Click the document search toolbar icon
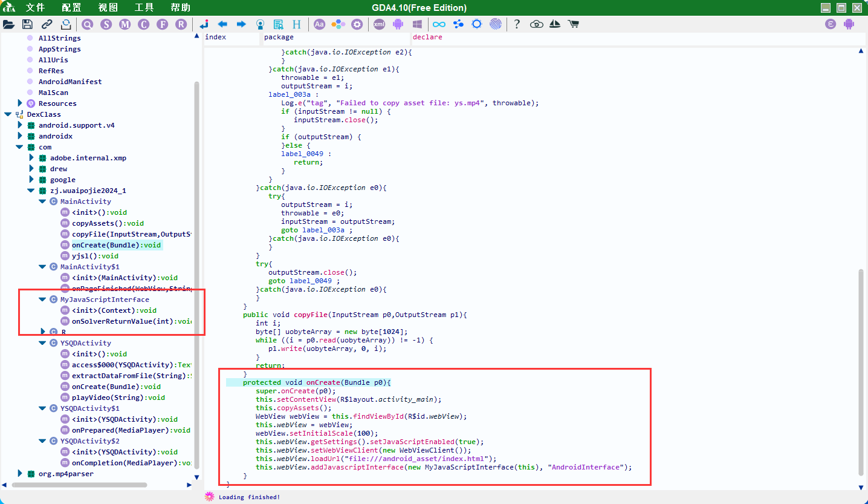Screen dimensions: 868x504 tap(278, 24)
